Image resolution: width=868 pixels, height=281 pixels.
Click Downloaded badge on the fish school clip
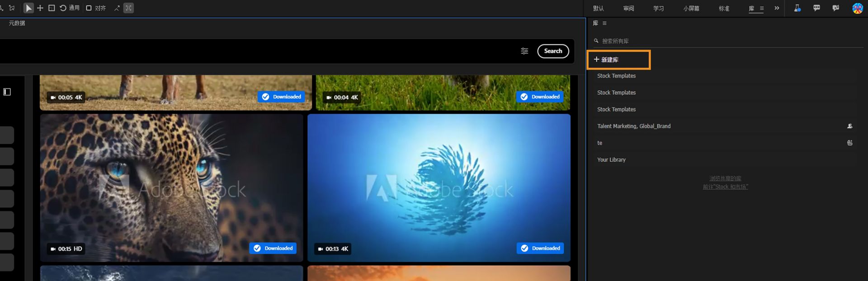tap(540, 248)
